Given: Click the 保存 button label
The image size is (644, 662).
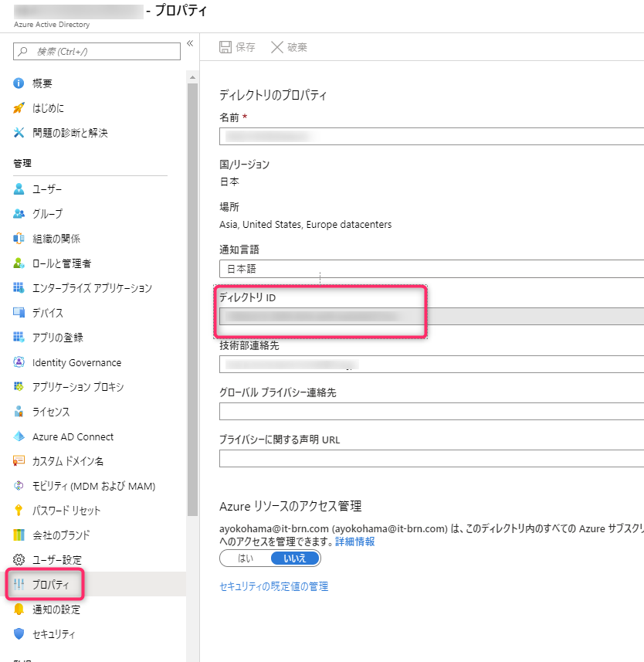Looking at the screenshot, I should [246, 47].
